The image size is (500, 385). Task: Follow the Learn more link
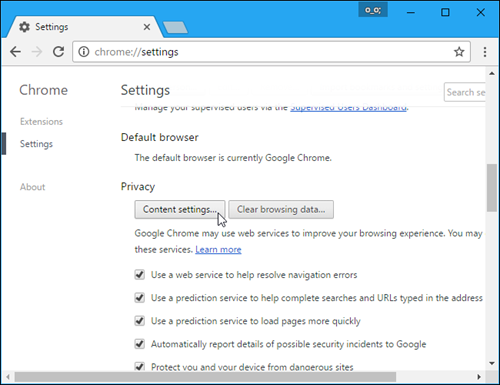click(x=218, y=250)
